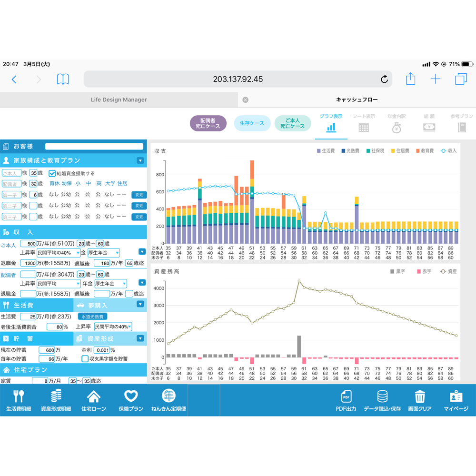Click 変更 button for 第一子
Screen dimensions: 476x476
click(139, 195)
